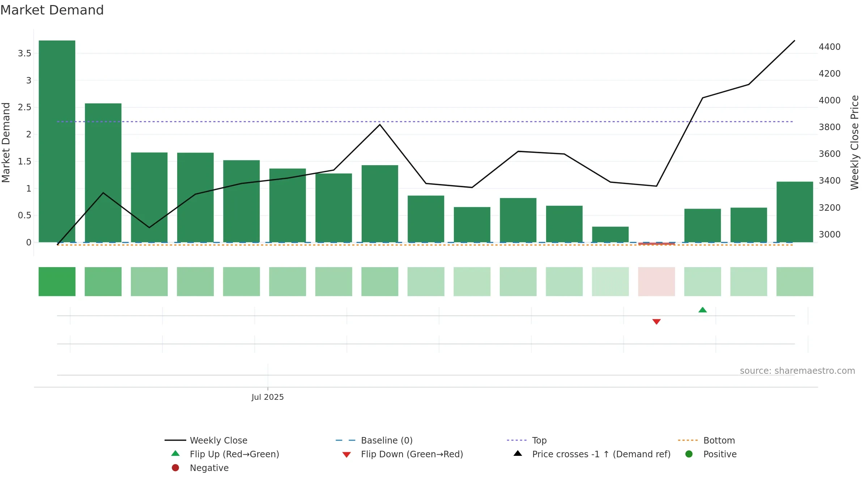The width and height of the screenshot is (868, 488).
Task: Toggle the Positive legend entry
Action: tap(711, 454)
